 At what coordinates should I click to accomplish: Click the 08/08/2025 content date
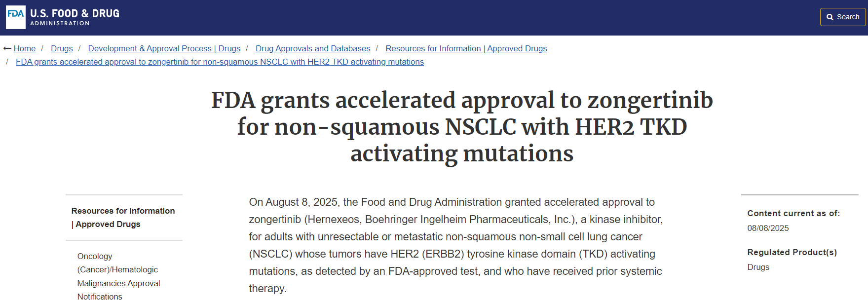(x=768, y=228)
